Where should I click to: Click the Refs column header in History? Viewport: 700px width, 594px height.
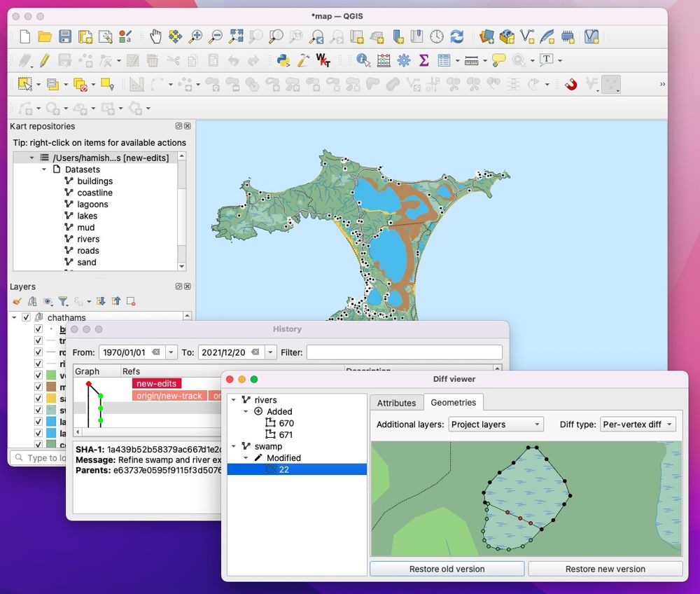pyautogui.click(x=232, y=371)
